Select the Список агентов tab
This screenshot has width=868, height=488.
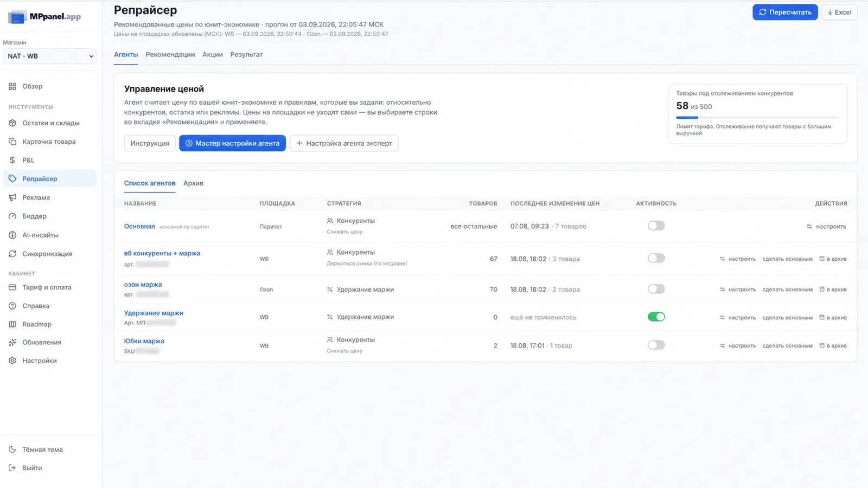pyautogui.click(x=150, y=183)
